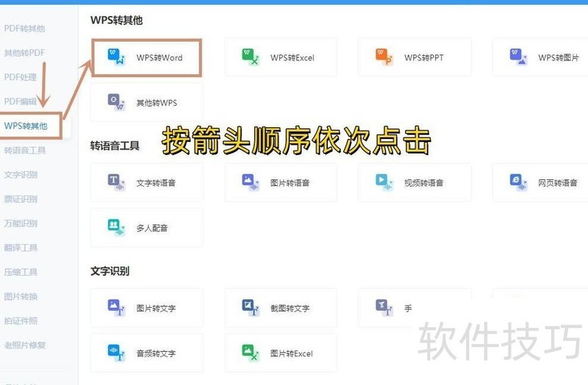The image size is (588, 385).
Task: Click the 图片转语音 card label
Action: point(290,183)
